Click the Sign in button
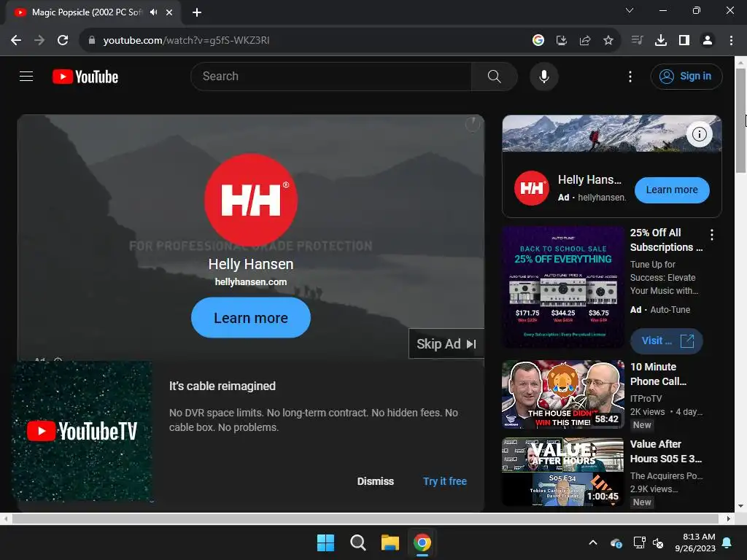 pyautogui.click(x=686, y=76)
